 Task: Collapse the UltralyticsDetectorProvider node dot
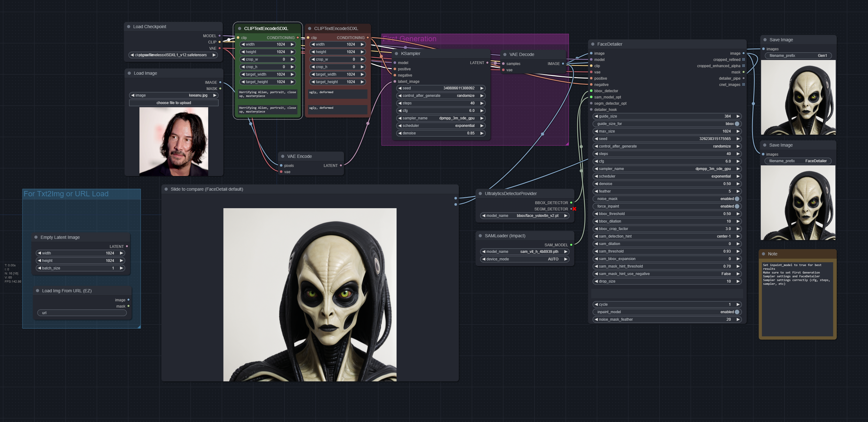480,193
